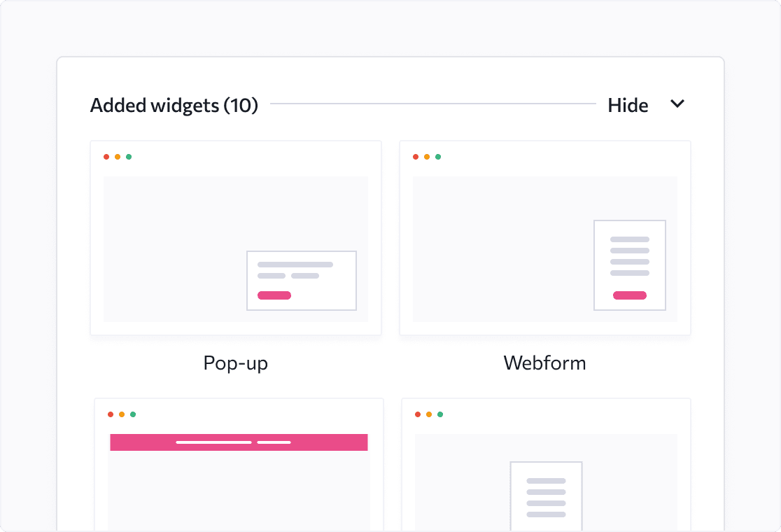Click green dot in Pop-up card
Image resolution: width=781 pixels, height=532 pixels.
(129, 157)
